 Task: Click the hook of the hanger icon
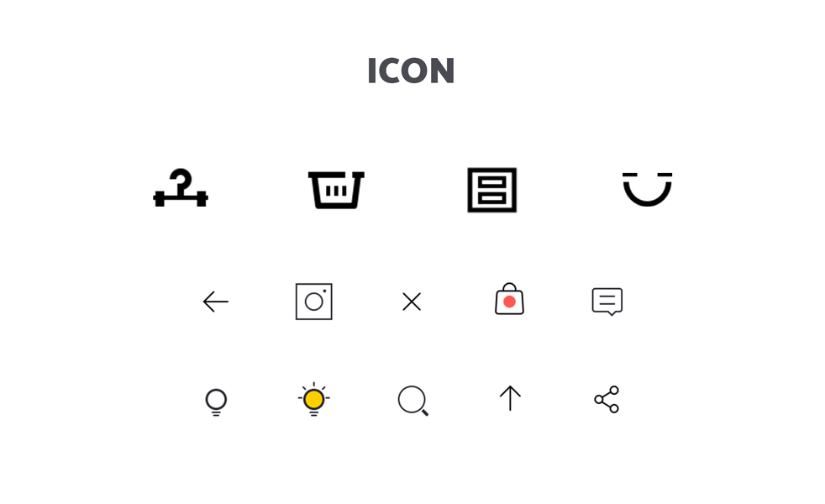pyautogui.click(x=181, y=179)
